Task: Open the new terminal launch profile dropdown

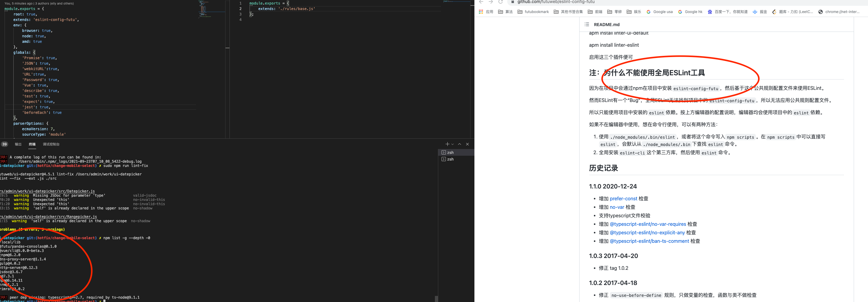Action: tap(453, 144)
